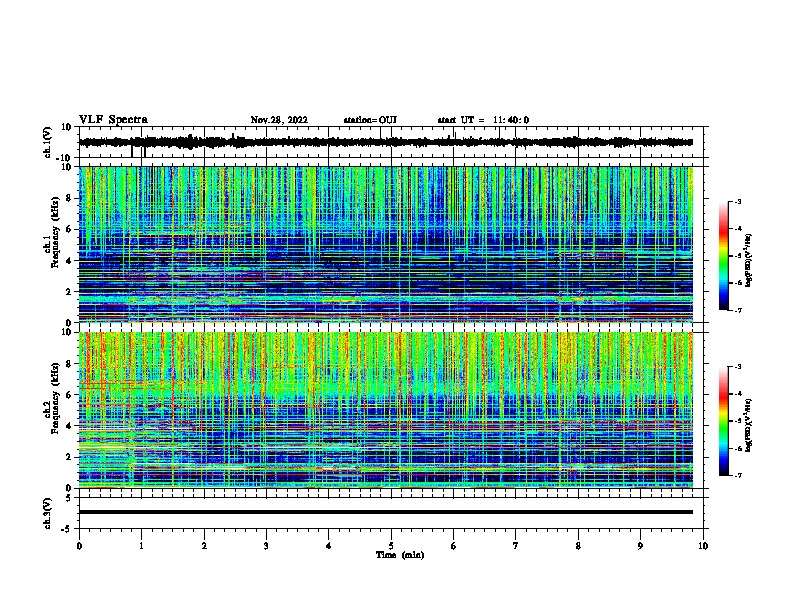Click the "-3" label on ch.2 colorbar
The image size is (792, 612).
click(737, 367)
